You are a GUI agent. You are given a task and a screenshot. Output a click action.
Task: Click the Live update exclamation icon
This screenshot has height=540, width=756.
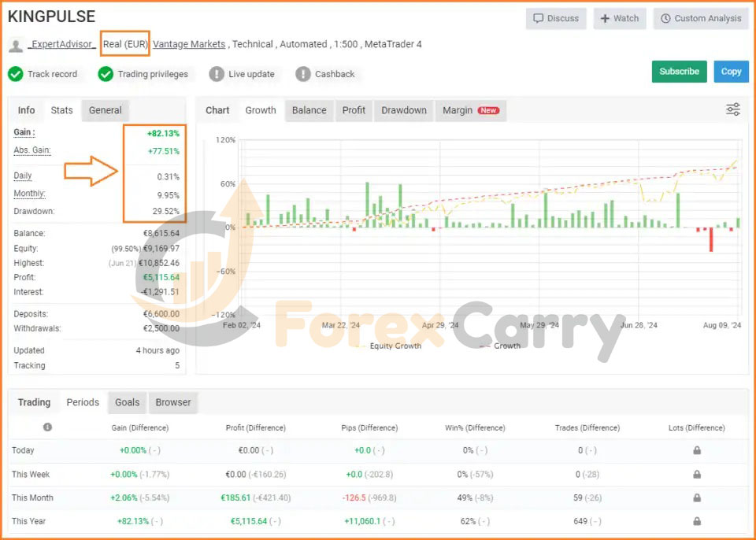coord(217,74)
